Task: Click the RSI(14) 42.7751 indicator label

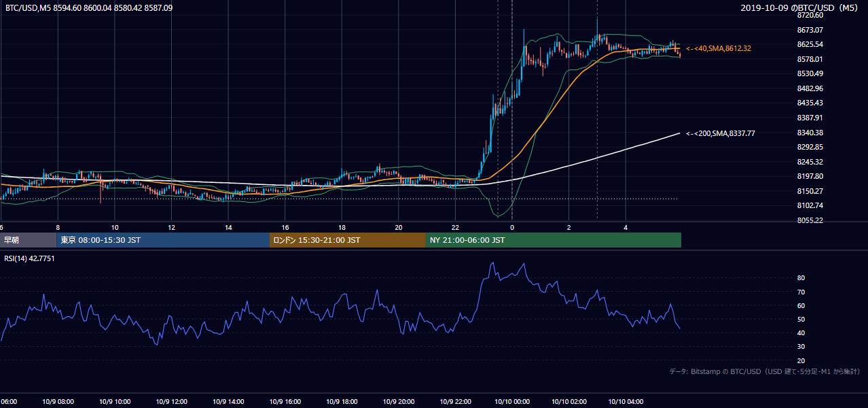Action: point(30,258)
